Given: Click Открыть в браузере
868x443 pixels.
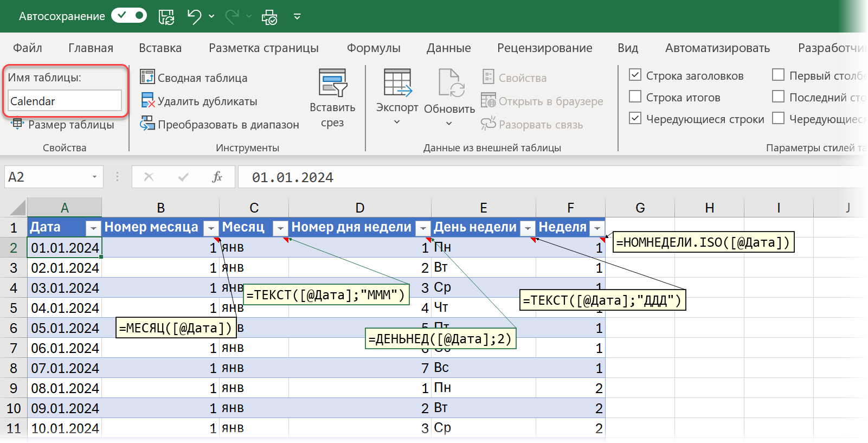Looking at the screenshot, I should (x=542, y=101).
